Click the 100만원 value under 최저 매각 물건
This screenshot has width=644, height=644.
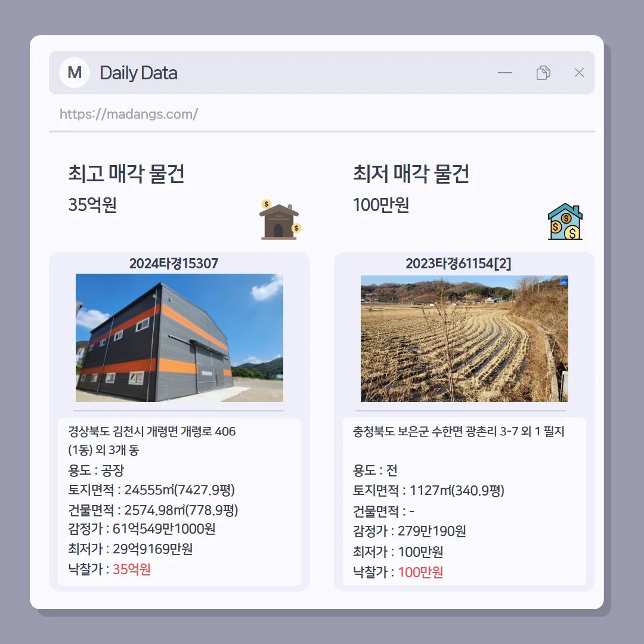380,205
